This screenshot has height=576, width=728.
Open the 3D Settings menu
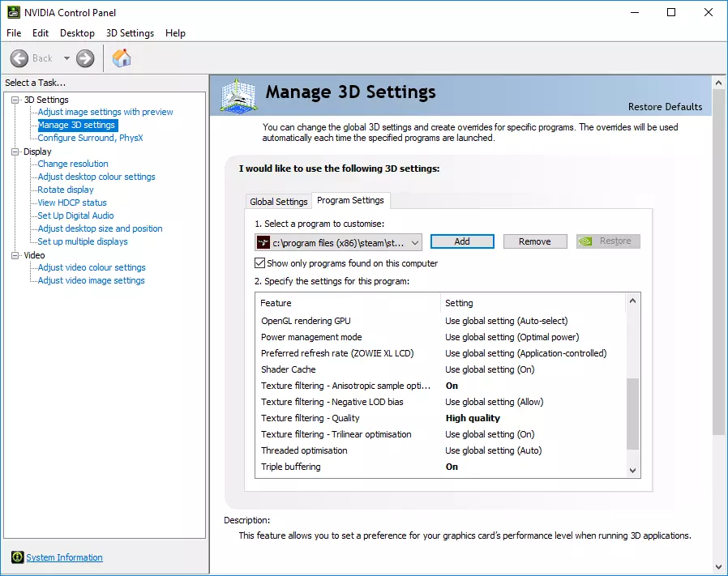point(130,33)
